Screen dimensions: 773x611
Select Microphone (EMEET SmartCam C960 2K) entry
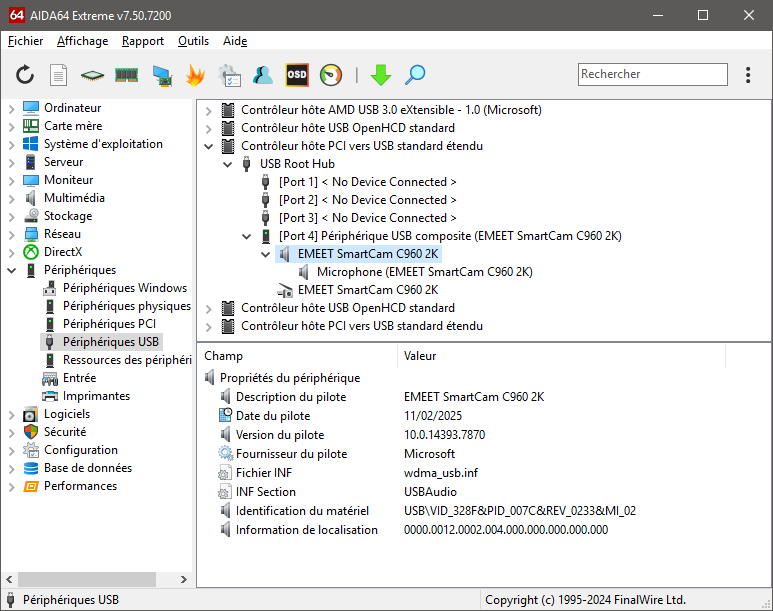point(424,272)
